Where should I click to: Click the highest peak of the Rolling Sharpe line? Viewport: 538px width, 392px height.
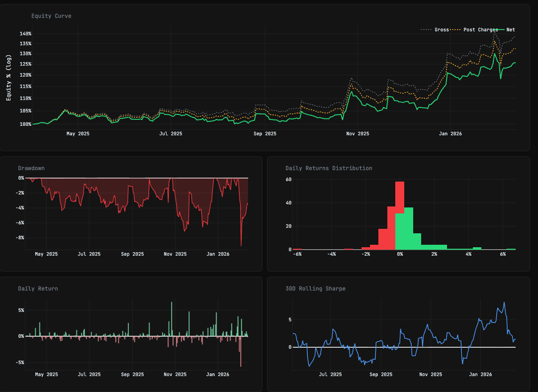point(504,302)
